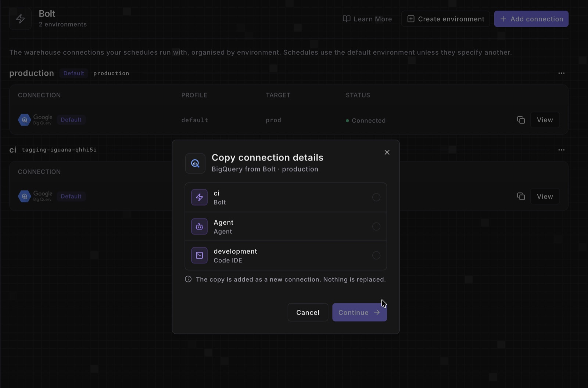Click the Default badge in ci connection row
The height and width of the screenshot is (388, 588).
71,196
